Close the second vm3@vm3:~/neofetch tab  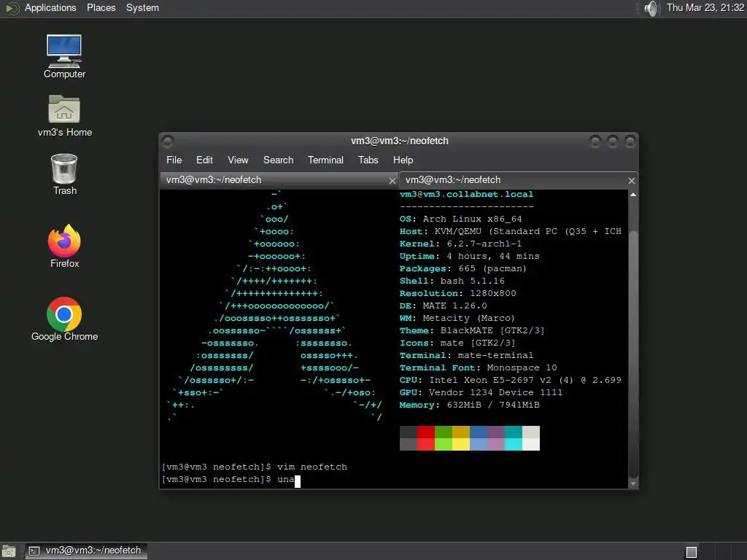631,181
